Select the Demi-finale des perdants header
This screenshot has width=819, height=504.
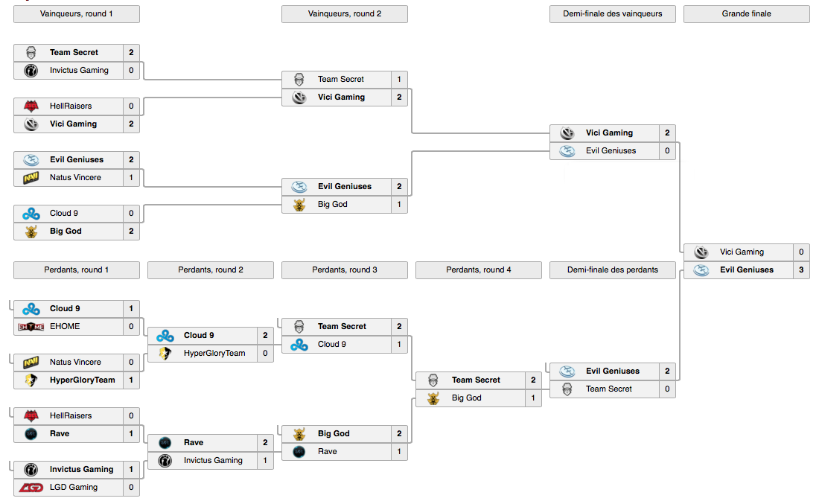613,270
